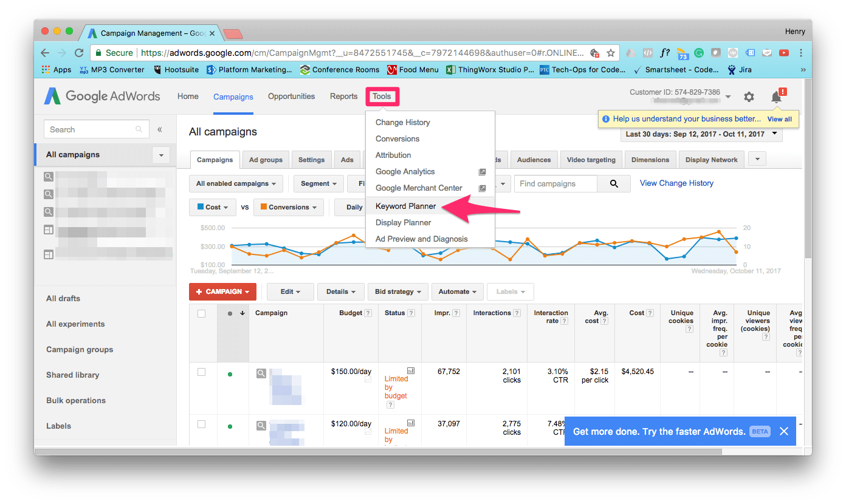Open the Cost metric dropdown
The width and height of the screenshot is (846, 504).
213,207
